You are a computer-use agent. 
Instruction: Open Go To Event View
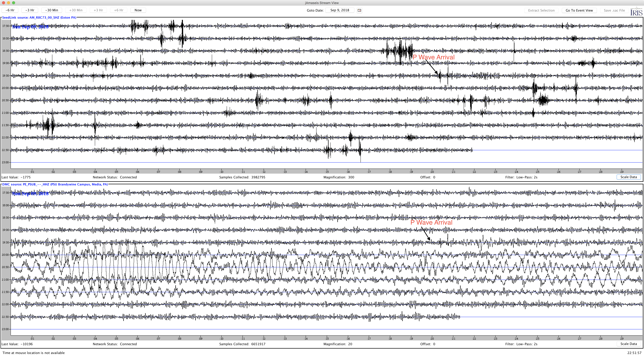point(579,10)
